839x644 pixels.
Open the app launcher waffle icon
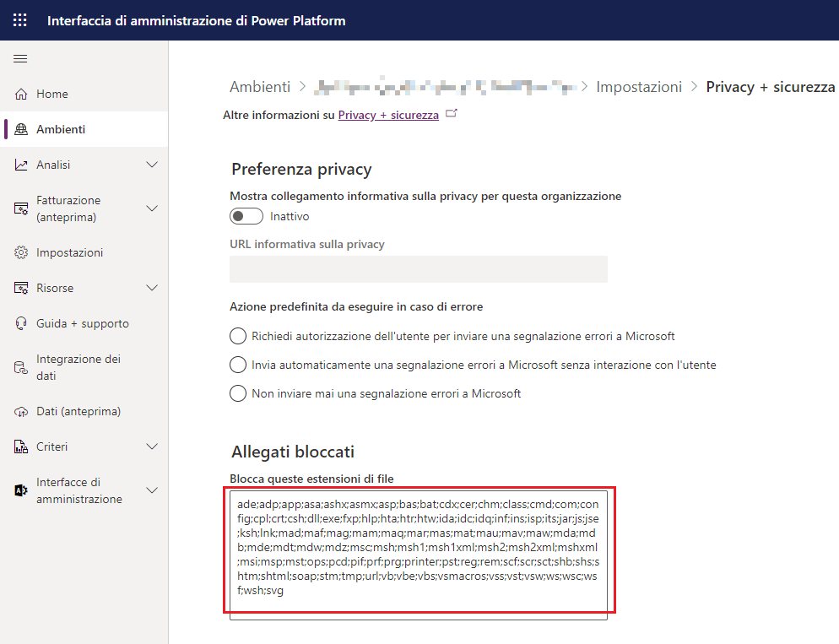coord(19,20)
